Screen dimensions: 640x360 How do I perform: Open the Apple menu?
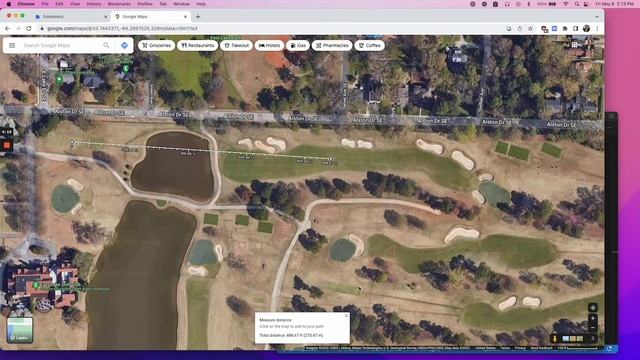pos(9,4)
